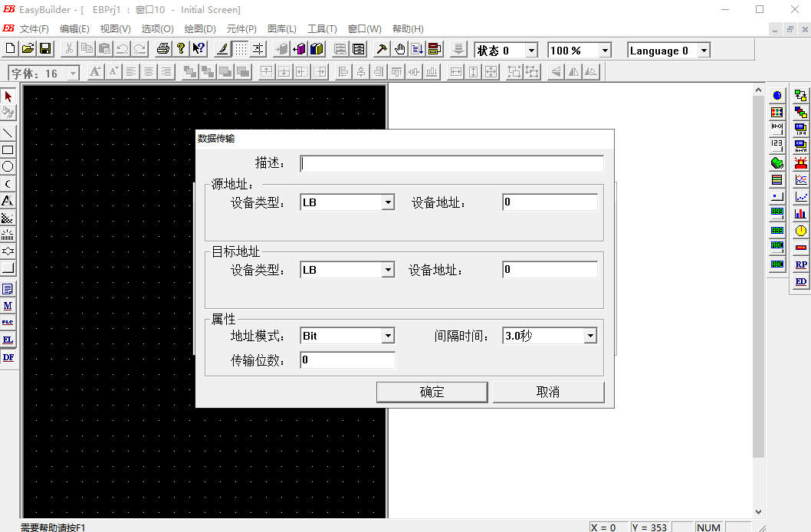Open the 文件(F) menu
The width and height of the screenshot is (811, 532).
tap(34, 29)
